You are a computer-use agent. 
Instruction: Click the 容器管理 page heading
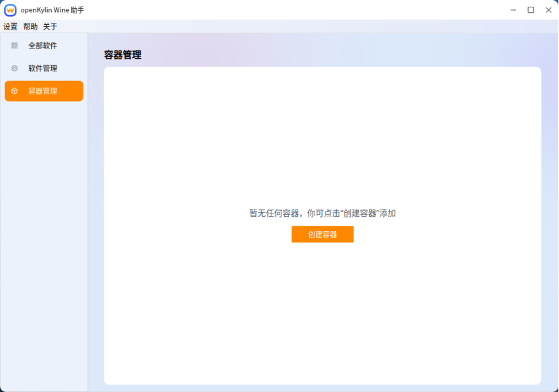tap(123, 55)
